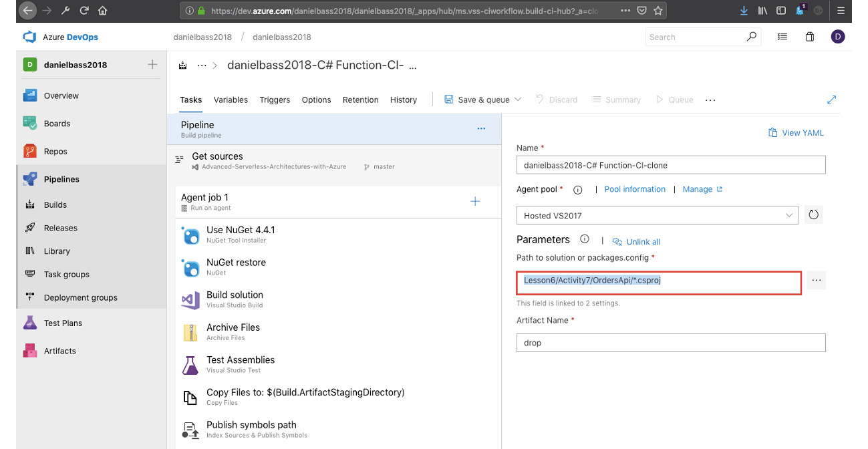The image size is (868, 449).
Task: Open the browser page actions ellipsis
Action: [x=625, y=11]
